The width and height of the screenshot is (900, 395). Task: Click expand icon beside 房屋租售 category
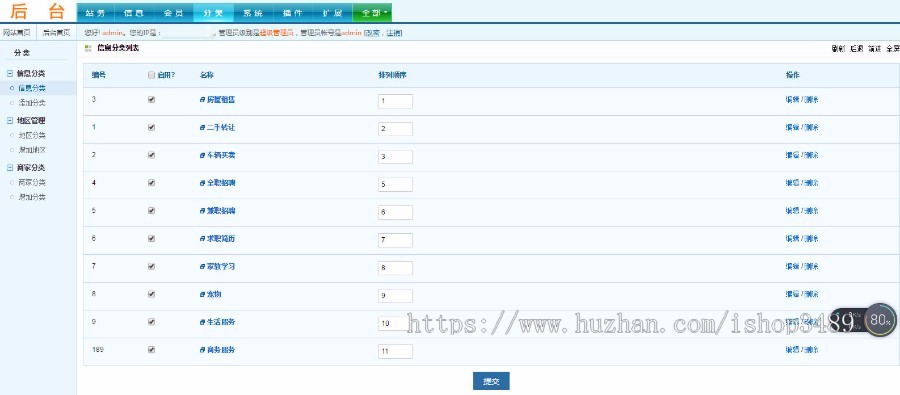[202, 100]
